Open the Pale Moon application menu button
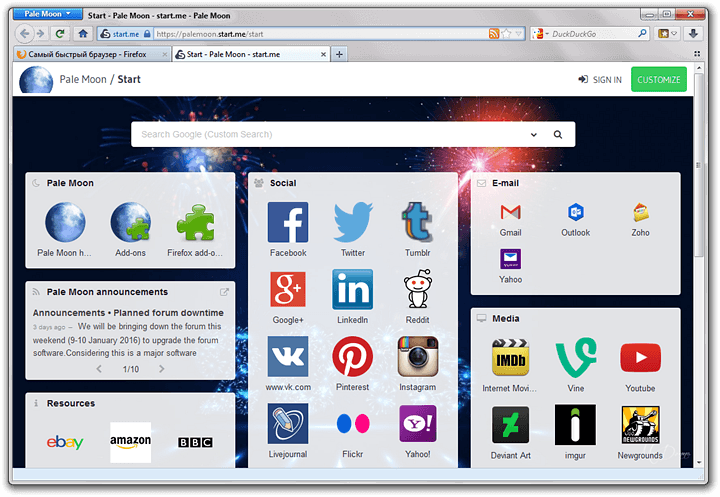 [48, 14]
